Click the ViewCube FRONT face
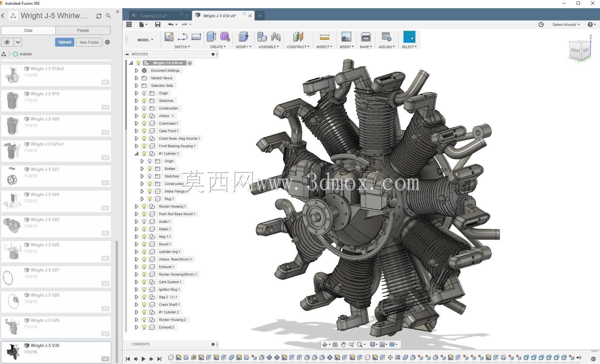Screen dimensions: 600x364 [x=575, y=50]
